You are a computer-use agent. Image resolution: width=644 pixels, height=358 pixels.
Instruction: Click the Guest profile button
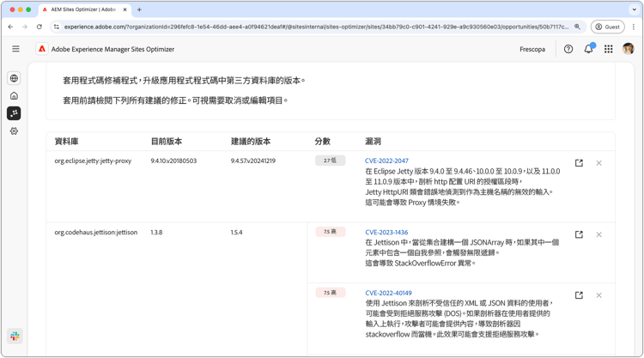coord(607,27)
